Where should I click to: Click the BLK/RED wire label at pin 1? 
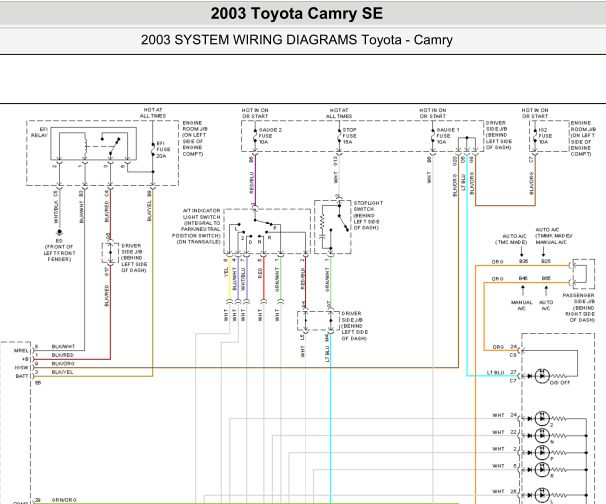point(62,355)
